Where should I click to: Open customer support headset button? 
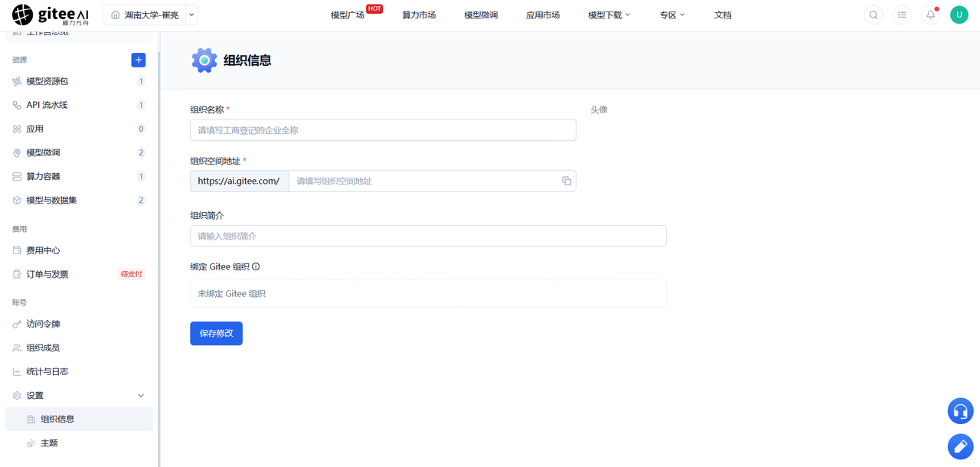[960, 411]
